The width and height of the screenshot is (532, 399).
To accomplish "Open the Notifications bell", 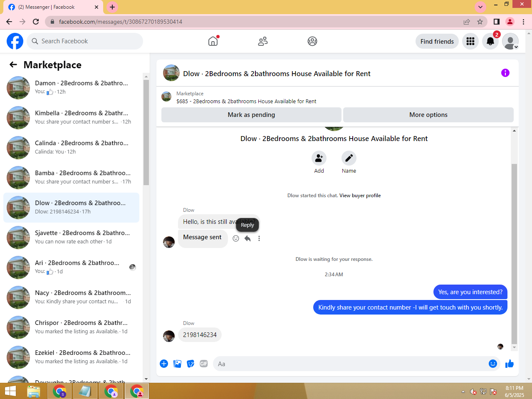I will coord(490,41).
